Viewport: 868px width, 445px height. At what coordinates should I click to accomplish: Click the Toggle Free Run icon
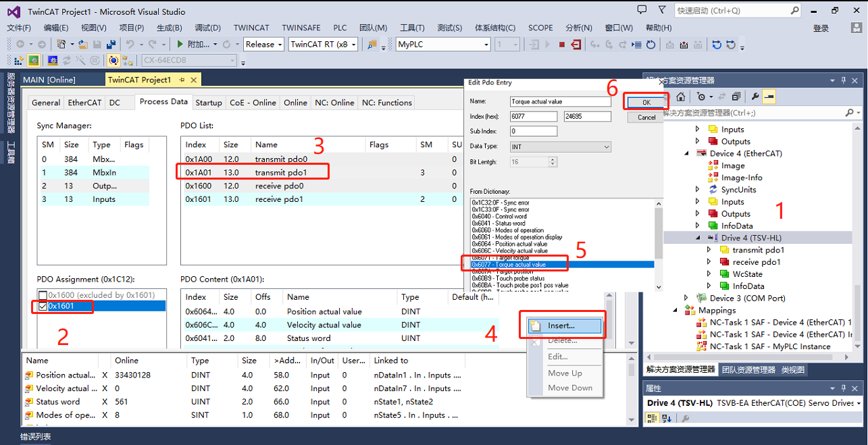pyautogui.click(x=95, y=60)
